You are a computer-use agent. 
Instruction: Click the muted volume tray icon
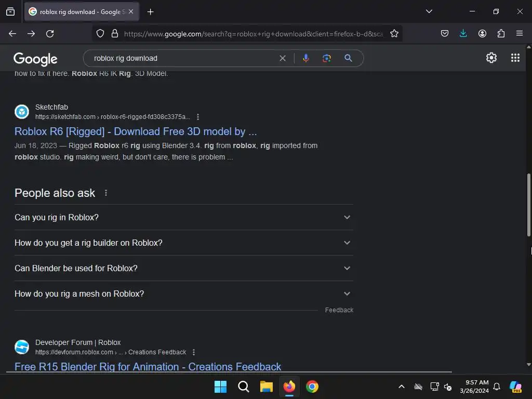448,387
